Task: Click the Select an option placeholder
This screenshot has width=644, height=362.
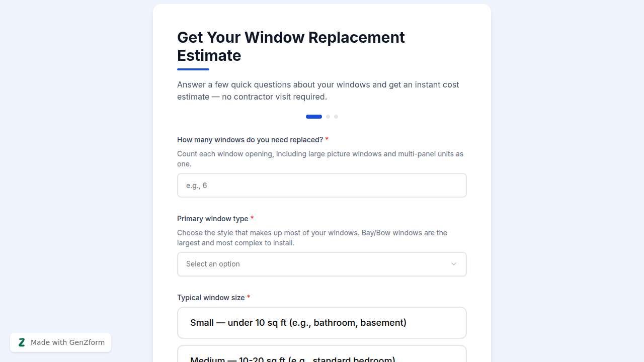Action: pos(213,264)
